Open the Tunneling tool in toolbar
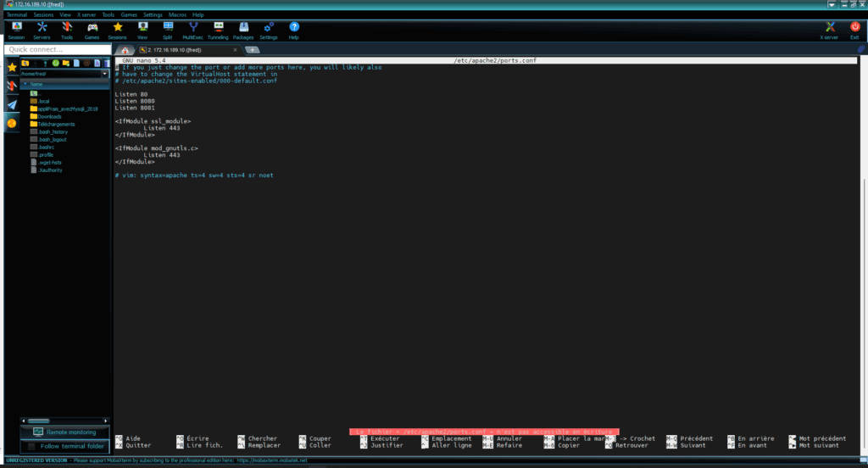Screen dimensions: 868x468 217,31
